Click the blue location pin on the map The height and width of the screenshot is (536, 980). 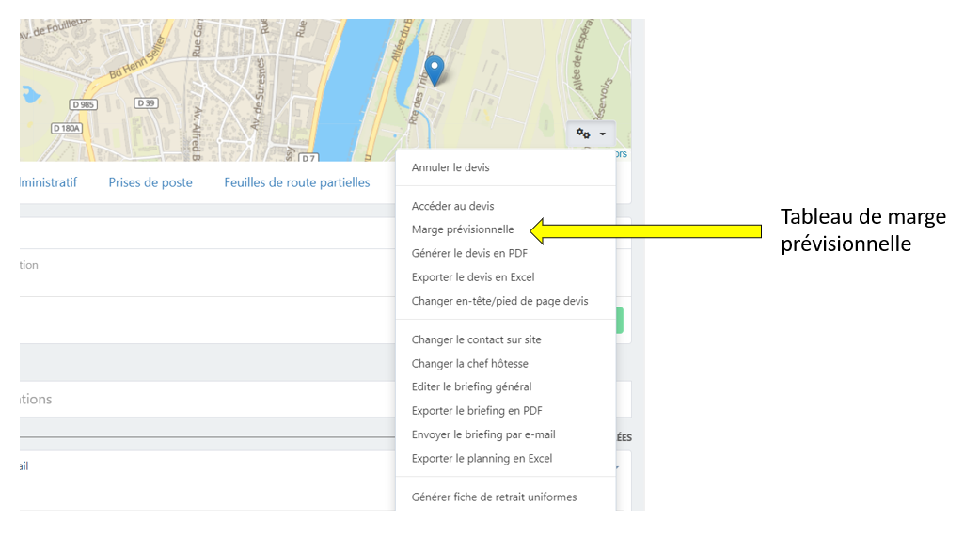(434, 69)
